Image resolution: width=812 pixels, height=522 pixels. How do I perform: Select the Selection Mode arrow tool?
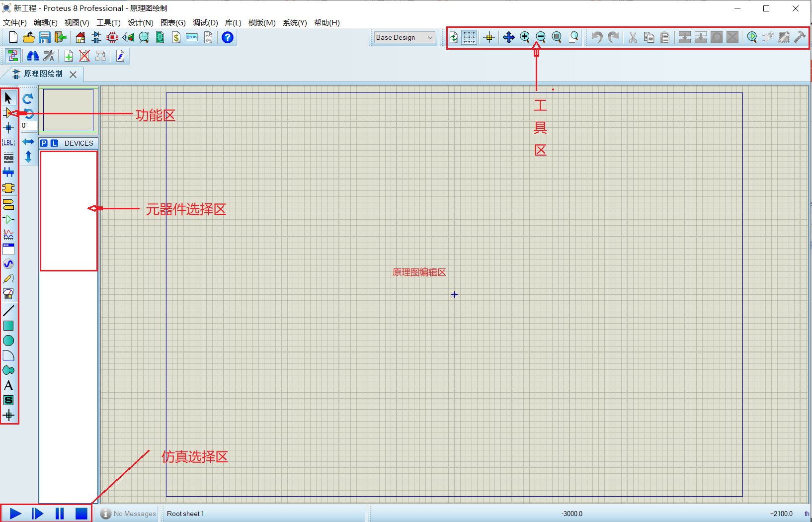[8, 98]
